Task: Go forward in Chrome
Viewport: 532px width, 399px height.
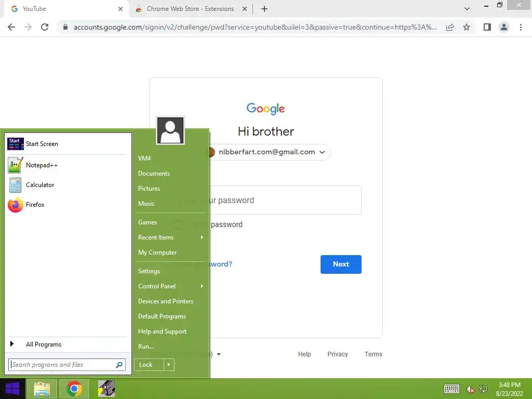Action: (x=28, y=27)
